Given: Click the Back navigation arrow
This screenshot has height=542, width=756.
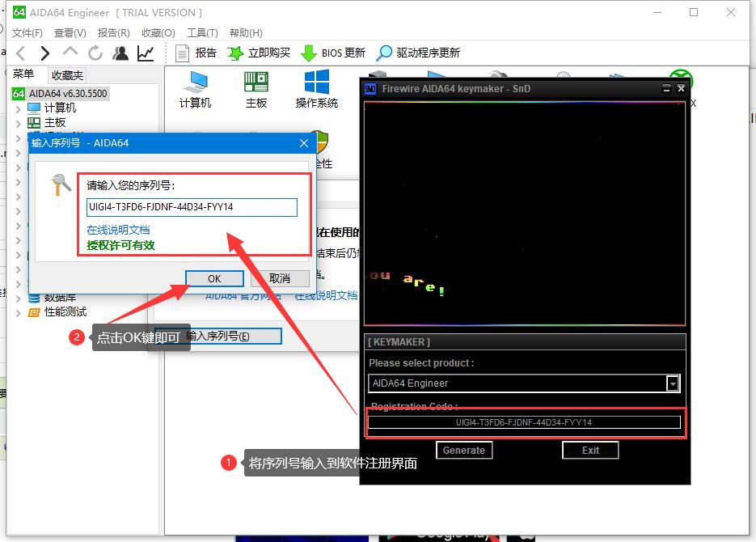Looking at the screenshot, I should [x=21, y=53].
